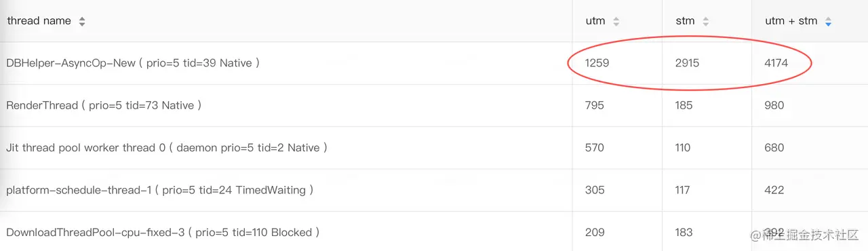Toggle the utm + stm sort icon

(x=828, y=22)
